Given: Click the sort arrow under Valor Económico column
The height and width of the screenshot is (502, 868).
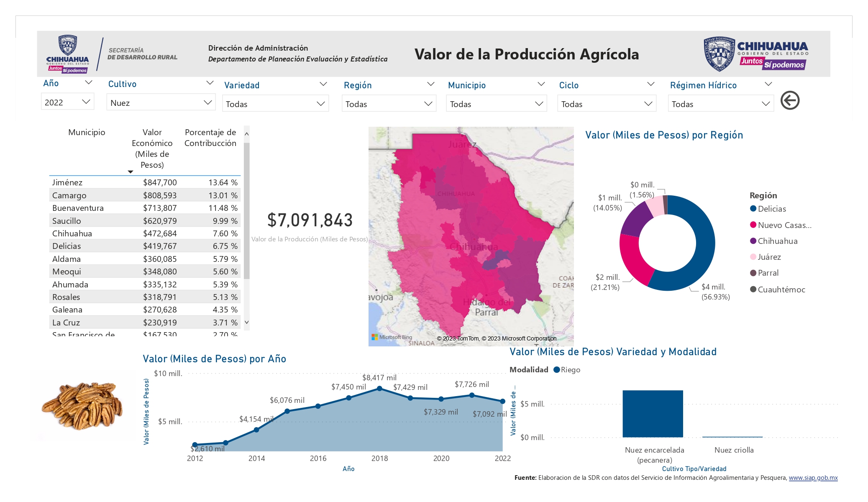Looking at the screenshot, I should (x=131, y=172).
